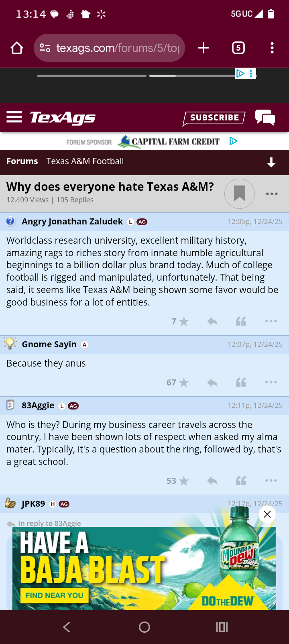
Task: Go to browser home page
Action: (x=17, y=48)
